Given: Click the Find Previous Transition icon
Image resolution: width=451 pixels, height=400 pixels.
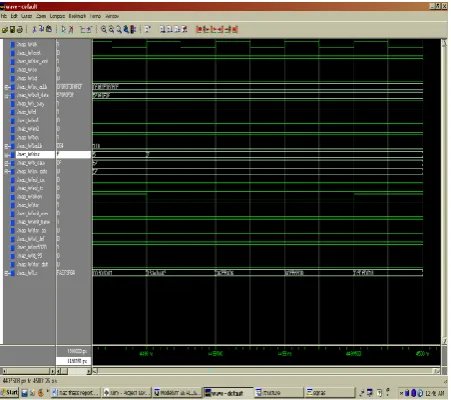Looking at the screenshot, I should 82,30.
